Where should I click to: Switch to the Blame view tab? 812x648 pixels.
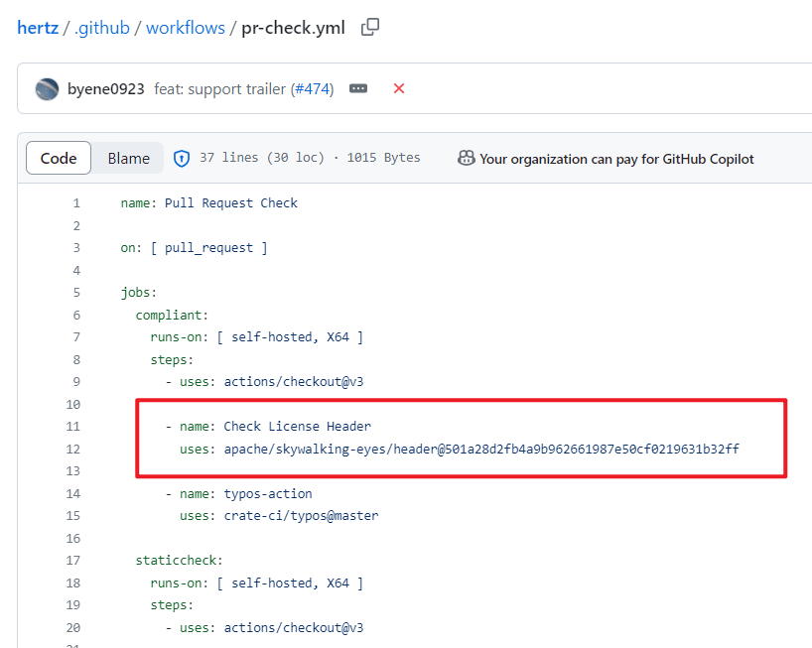(128, 158)
